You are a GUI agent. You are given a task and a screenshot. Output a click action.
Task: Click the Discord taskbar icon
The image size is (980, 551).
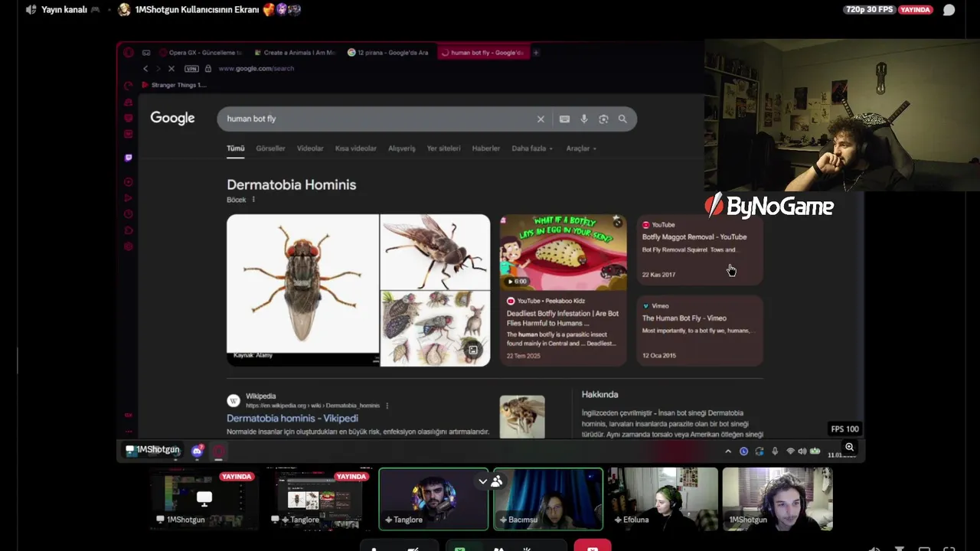point(198,451)
